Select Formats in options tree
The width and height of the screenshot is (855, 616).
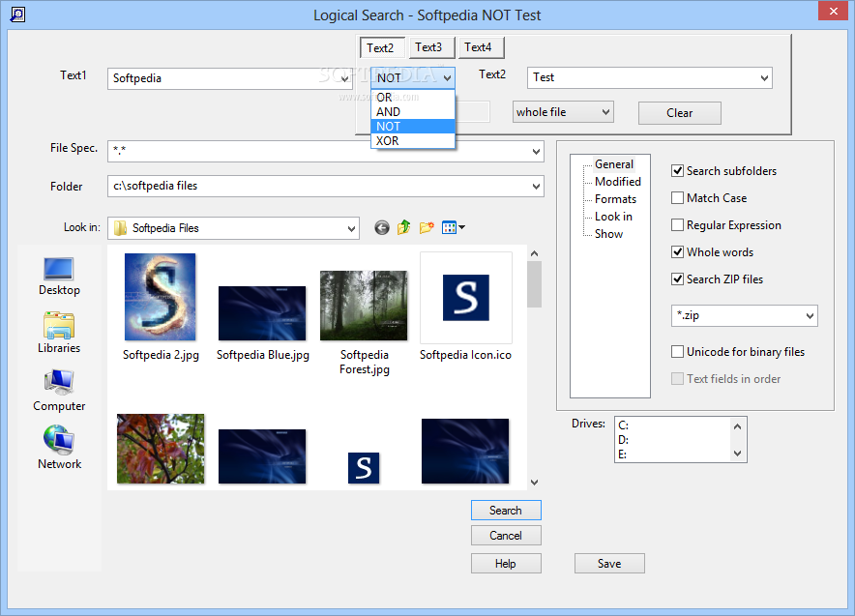coord(616,199)
